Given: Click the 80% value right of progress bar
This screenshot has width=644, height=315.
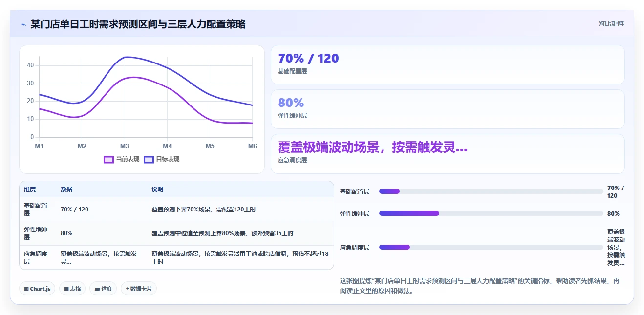Looking at the screenshot, I should tap(613, 213).
